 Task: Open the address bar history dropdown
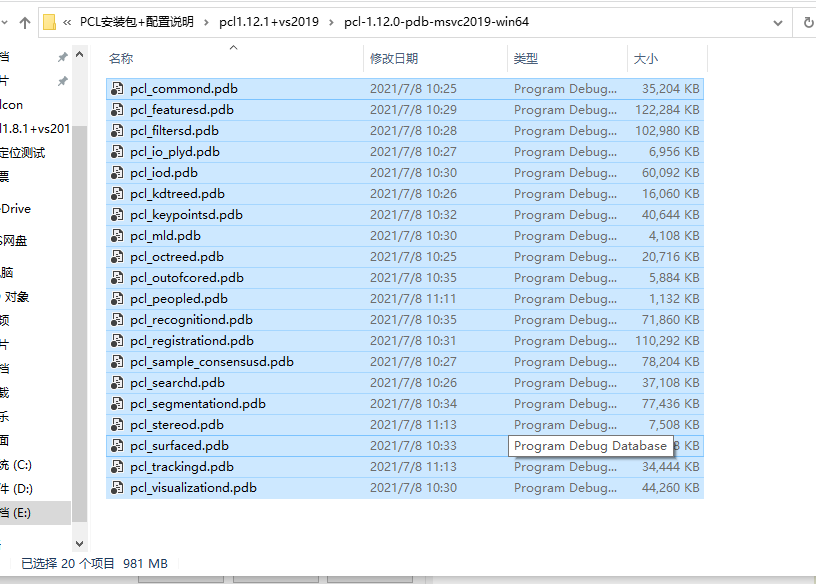pyautogui.click(x=777, y=22)
